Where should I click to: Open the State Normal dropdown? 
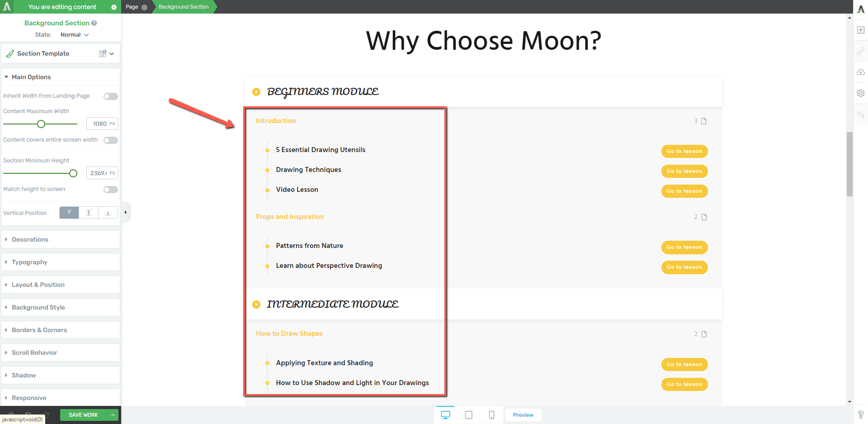[75, 35]
